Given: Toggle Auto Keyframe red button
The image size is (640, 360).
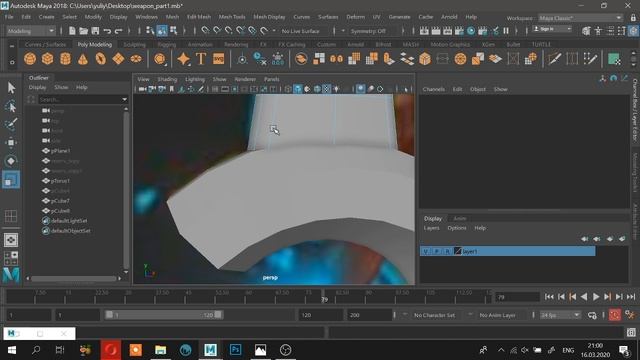Looking at the screenshot, I should [615, 315].
